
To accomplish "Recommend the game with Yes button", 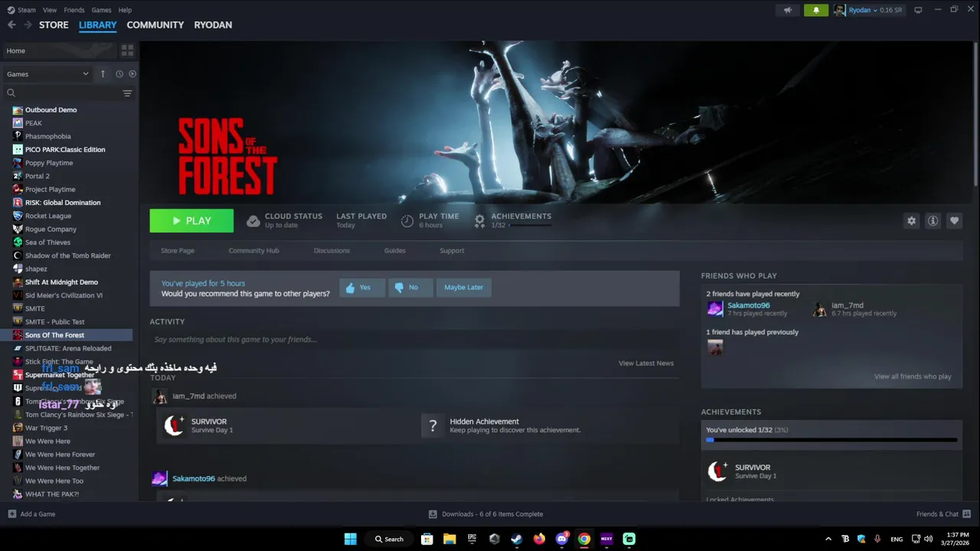I will tap(362, 288).
